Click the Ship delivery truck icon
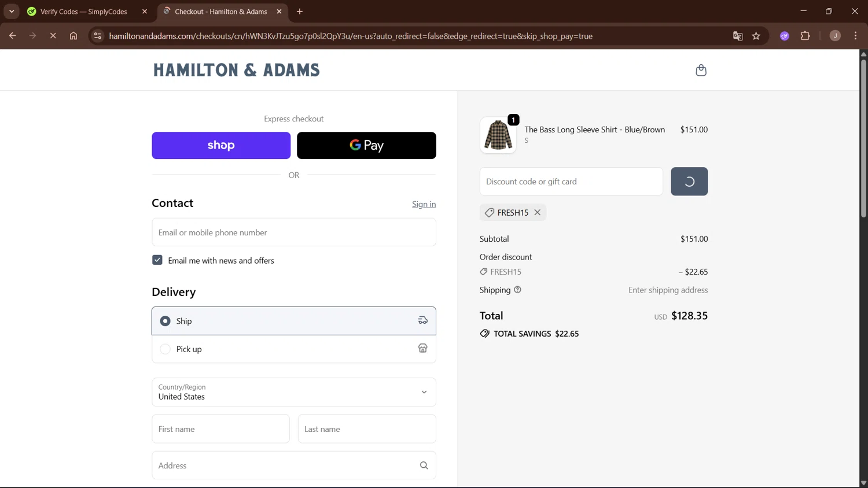The height and width of the screenshot is (488, 868). pos(423,320)
